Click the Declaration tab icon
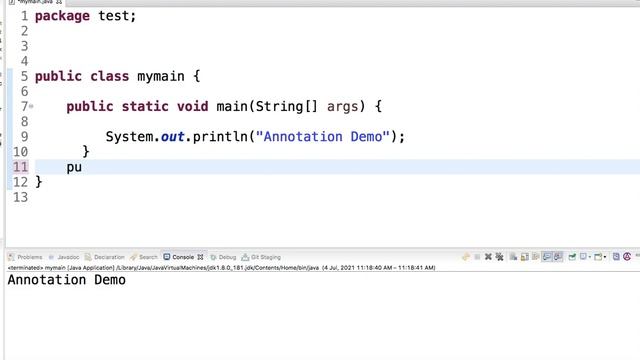Image resolution: width=640 pixels, height=360 pixels. click(88, 257)
